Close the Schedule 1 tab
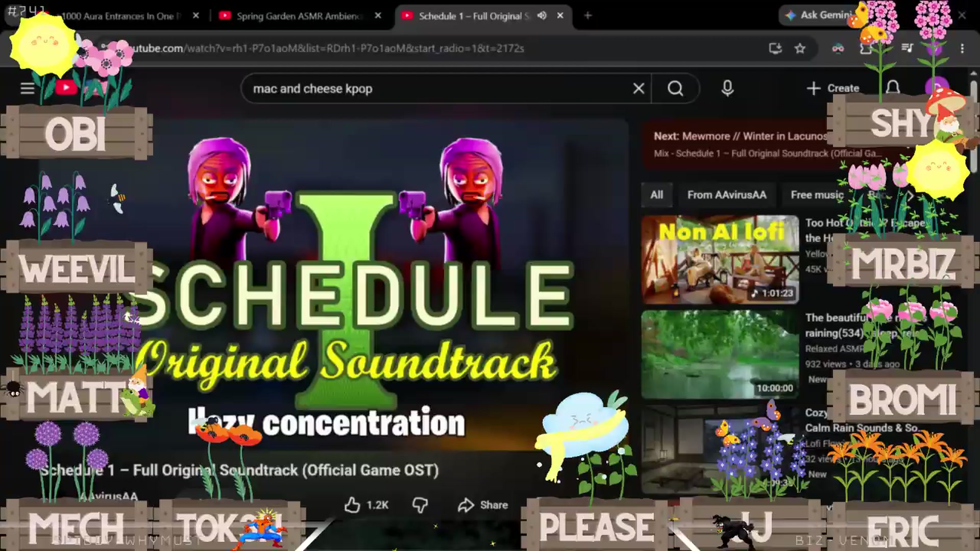980x551 pixels. [560, 16]
